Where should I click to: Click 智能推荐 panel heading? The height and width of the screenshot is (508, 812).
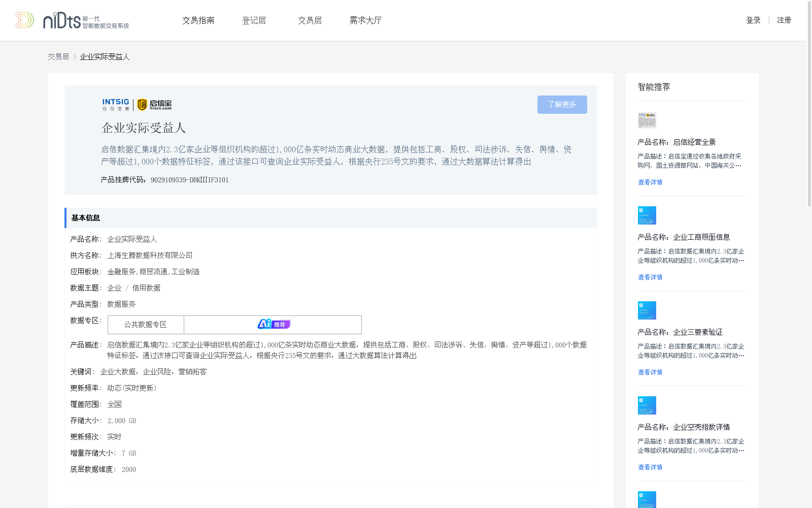pos(654,87)
